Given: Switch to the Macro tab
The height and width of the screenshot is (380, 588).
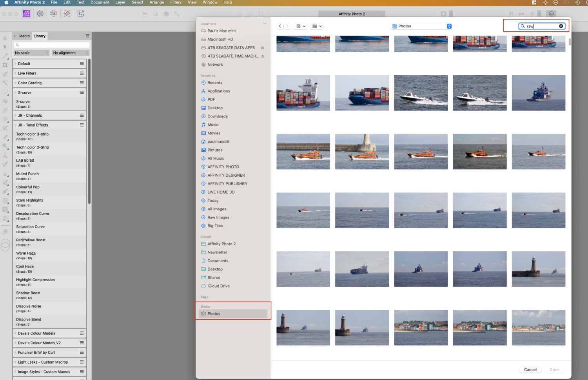Looking at the screenshot, I should tap(24, 36).
